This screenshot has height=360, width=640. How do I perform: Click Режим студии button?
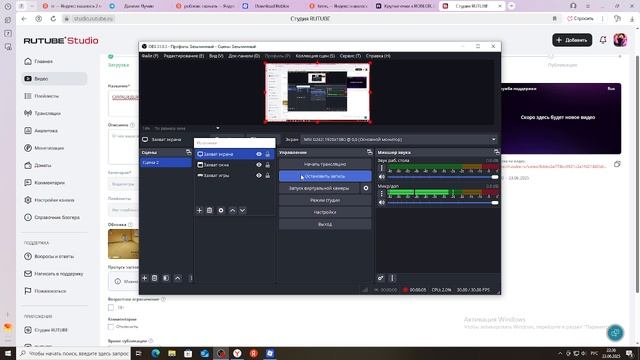point(325,200)
